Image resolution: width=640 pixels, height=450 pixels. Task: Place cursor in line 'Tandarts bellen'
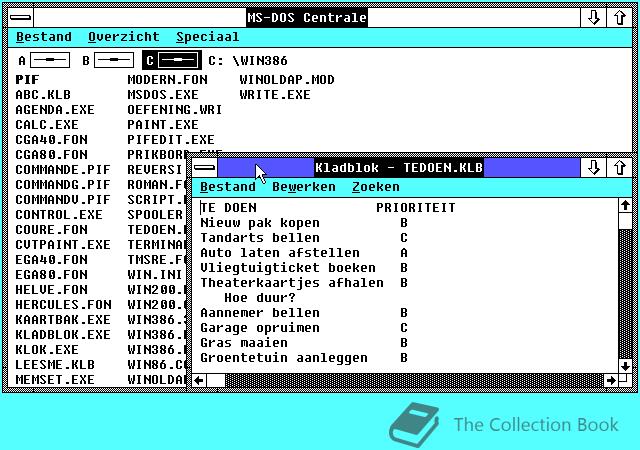click(x=260, y=238)
